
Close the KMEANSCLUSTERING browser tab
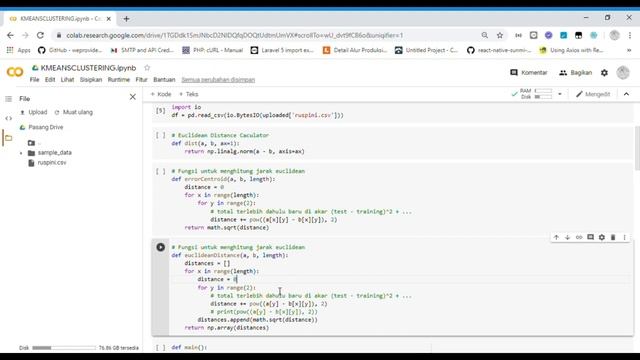click(x=109, y=19)
